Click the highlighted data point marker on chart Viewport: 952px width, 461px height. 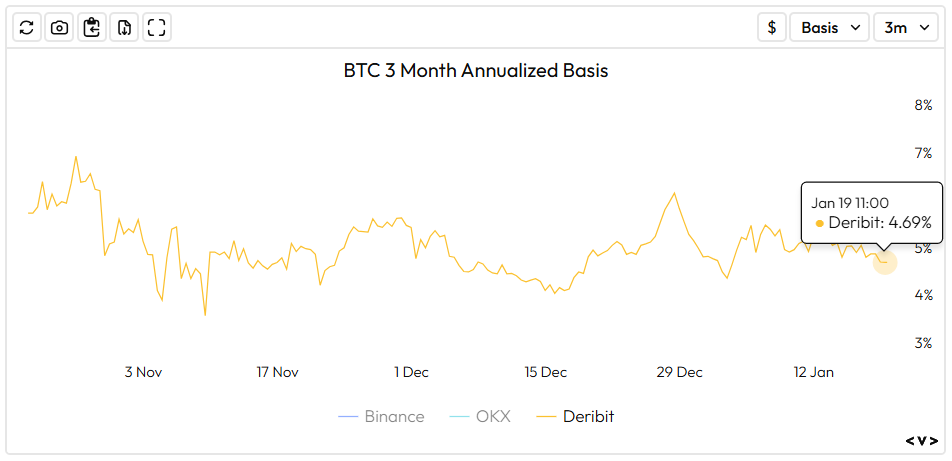coord(884,262)
